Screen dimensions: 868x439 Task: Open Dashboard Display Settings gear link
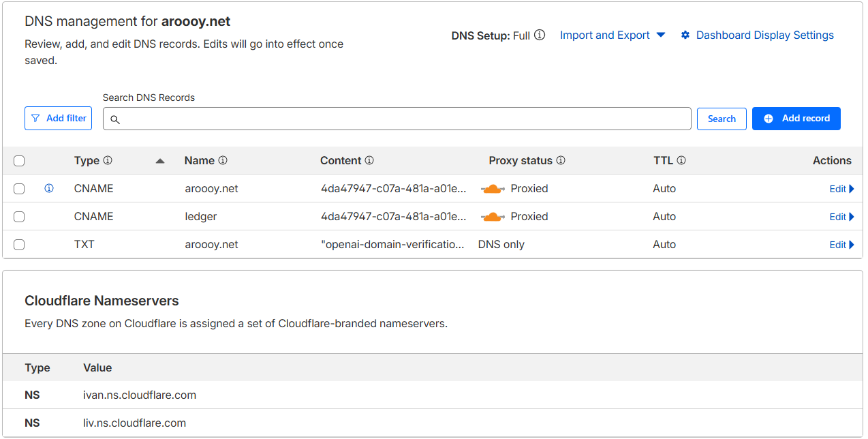pos(757,35)
